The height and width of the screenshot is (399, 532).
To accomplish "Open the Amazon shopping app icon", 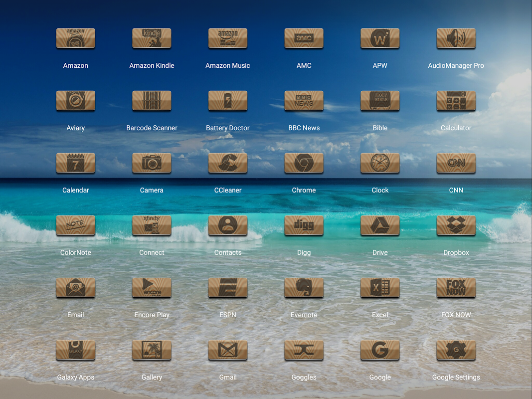I will [75, 38].
